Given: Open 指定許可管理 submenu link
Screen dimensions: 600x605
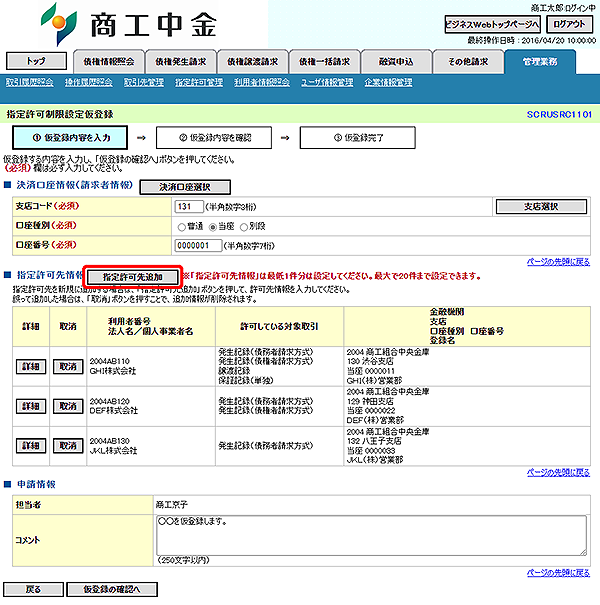Looking at the screenshot, I should (199, 82).
